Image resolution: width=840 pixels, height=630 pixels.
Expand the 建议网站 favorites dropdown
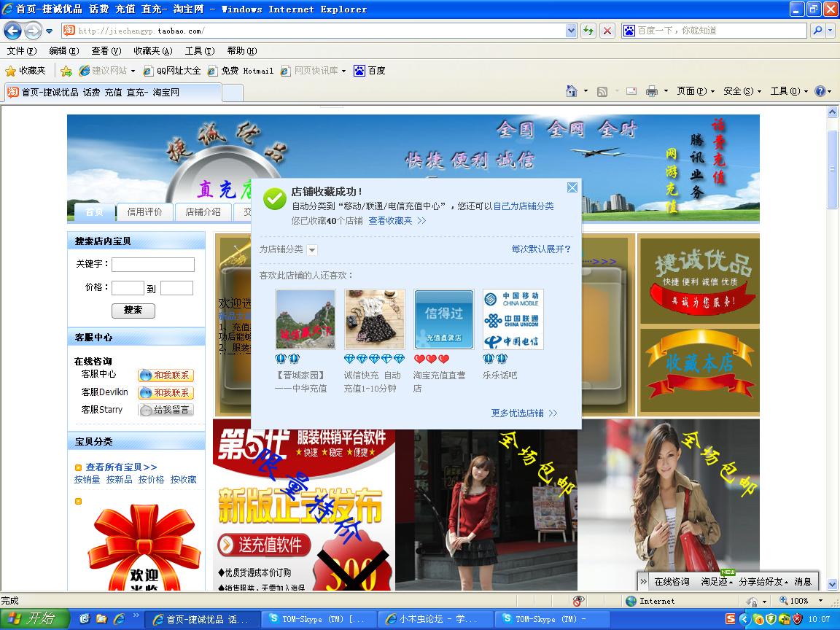pos(133,71)
